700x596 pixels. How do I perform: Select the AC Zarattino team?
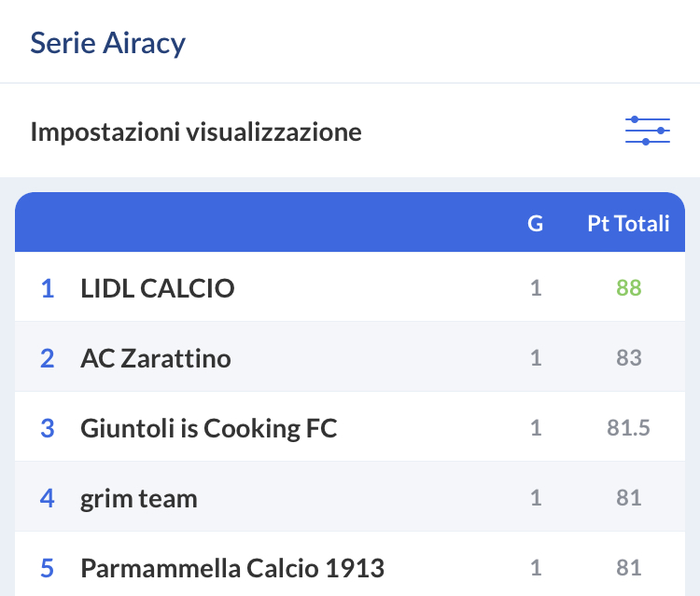156,358
